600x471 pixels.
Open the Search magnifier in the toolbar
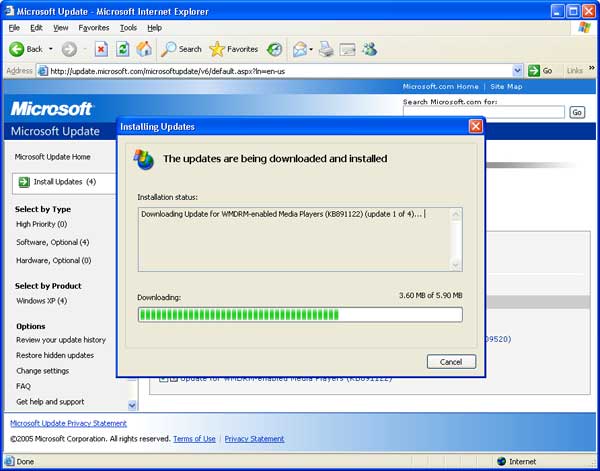pos(181,49)
